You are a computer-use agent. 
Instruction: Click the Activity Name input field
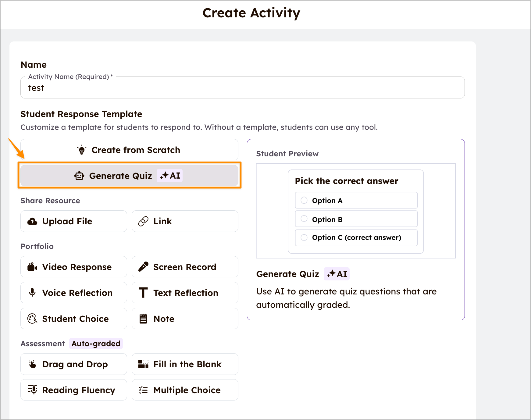click(243, 88)
